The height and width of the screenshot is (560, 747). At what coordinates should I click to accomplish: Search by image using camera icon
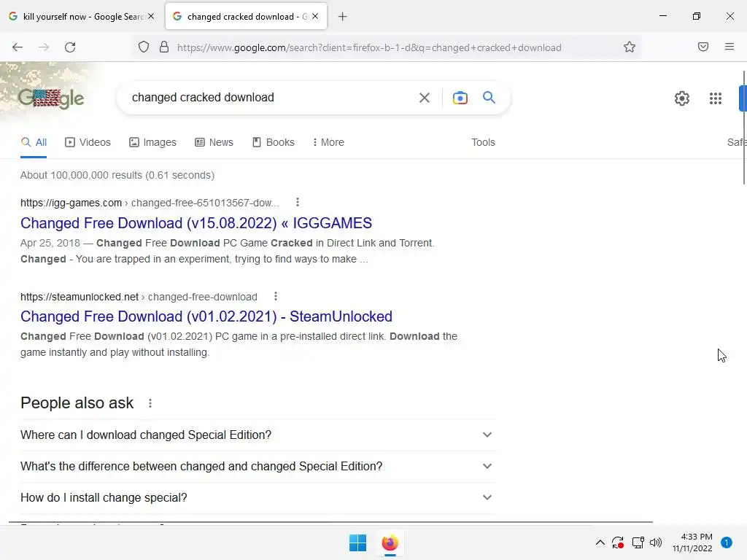pyautogui.click(x=460, y=98)
